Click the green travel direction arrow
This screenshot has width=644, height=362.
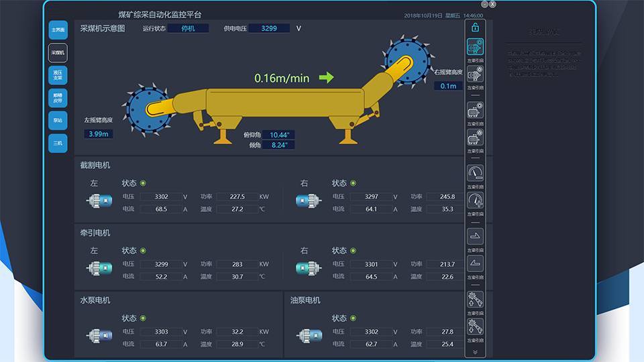pyautogui.click(x=326, y=78)
